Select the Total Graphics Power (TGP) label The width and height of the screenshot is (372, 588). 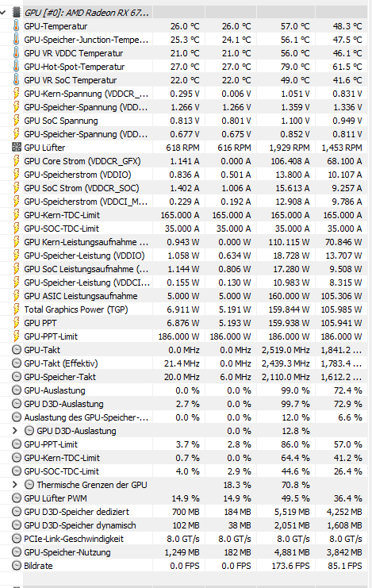pyautogui.click(x=76, y=309)
